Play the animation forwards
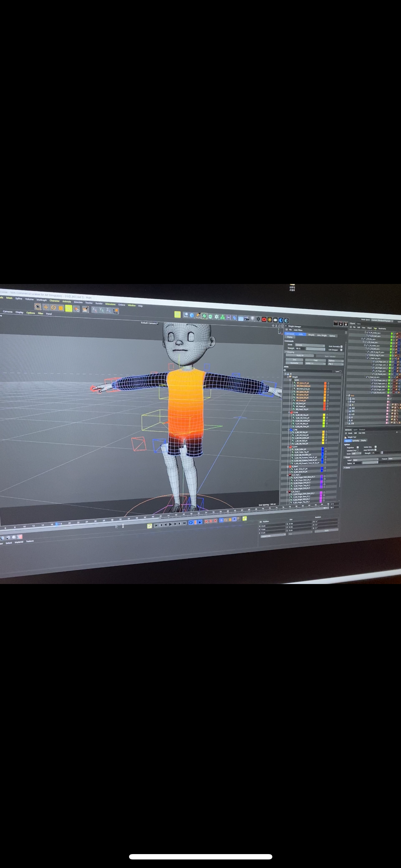 170,524
